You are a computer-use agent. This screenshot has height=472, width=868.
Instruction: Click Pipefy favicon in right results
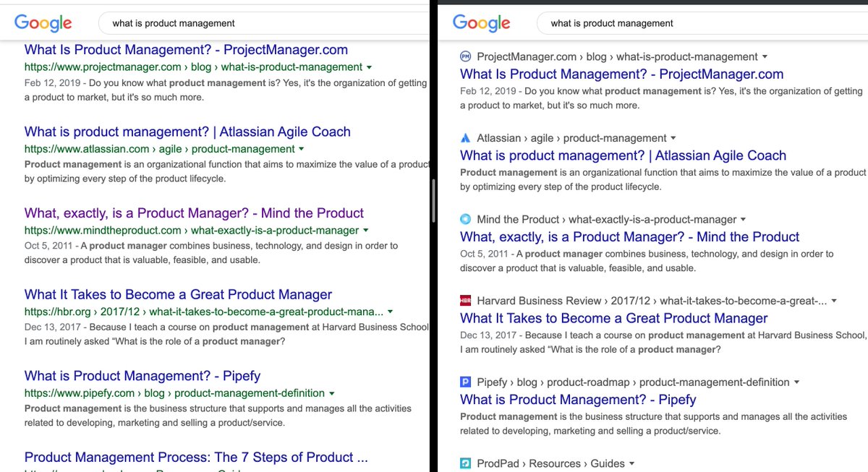point(466,382)
